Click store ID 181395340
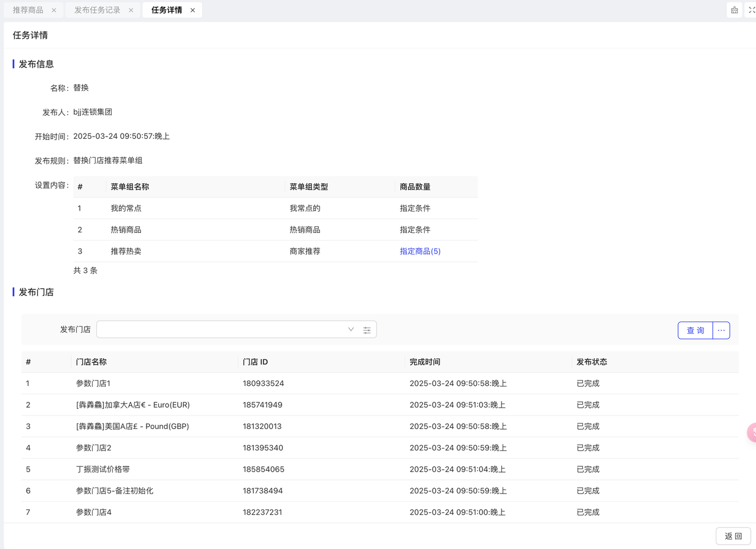Viewport: 756px width, 549px height. pyautogui.click(x=263, y=448)
